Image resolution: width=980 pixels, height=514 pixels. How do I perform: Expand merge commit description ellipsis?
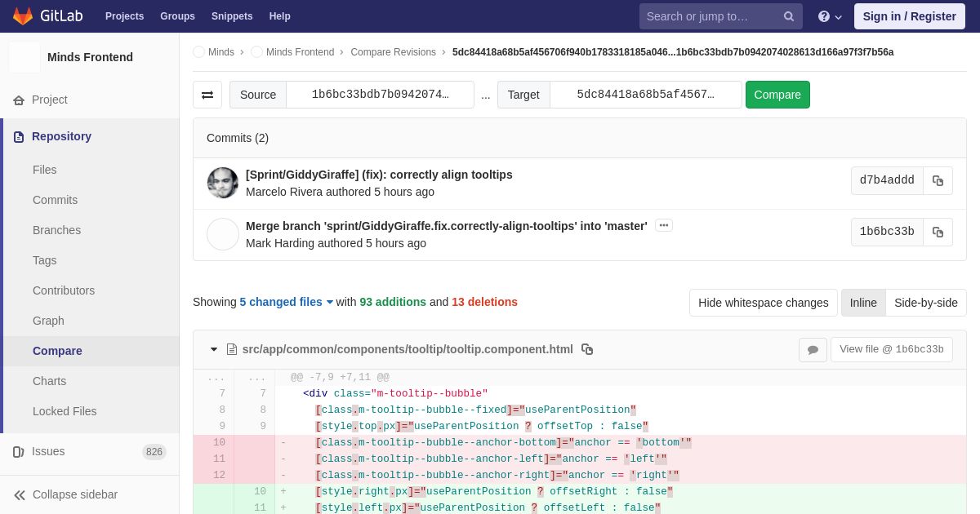click(664, 225)
